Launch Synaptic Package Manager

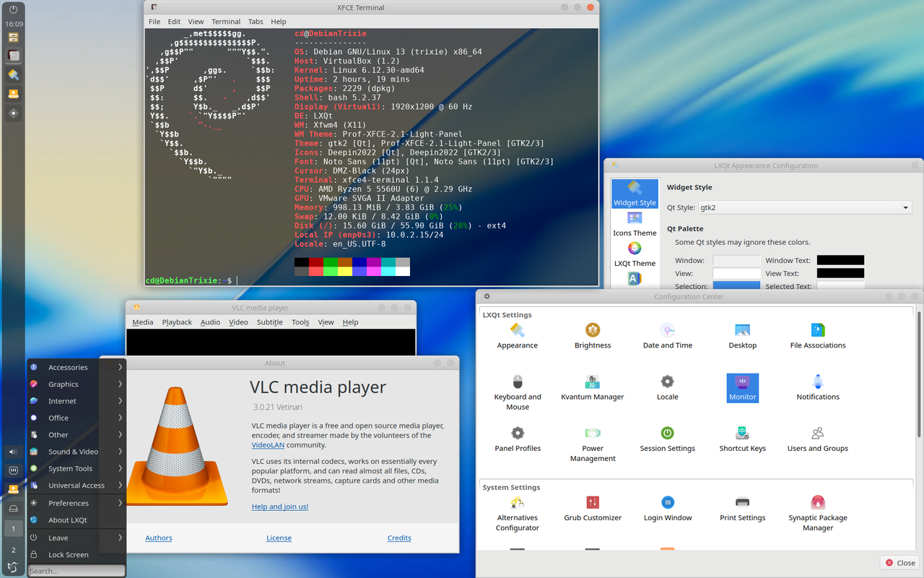pyautogui.click(x=818, y=513)
